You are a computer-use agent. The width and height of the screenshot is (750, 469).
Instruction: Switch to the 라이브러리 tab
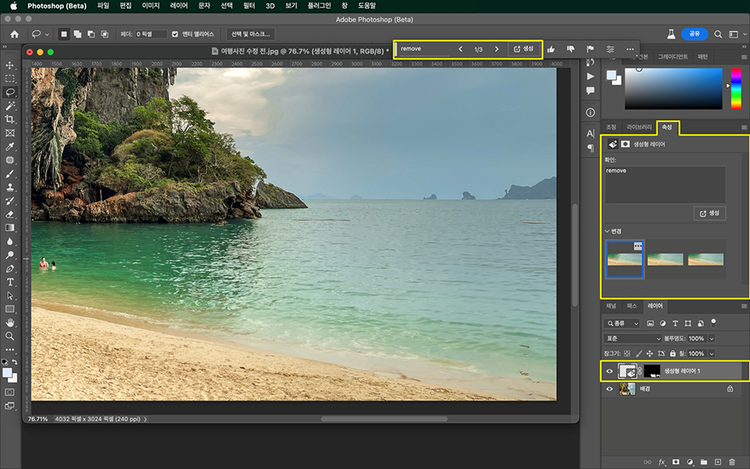pyautogui.click(x=639, y=128)
